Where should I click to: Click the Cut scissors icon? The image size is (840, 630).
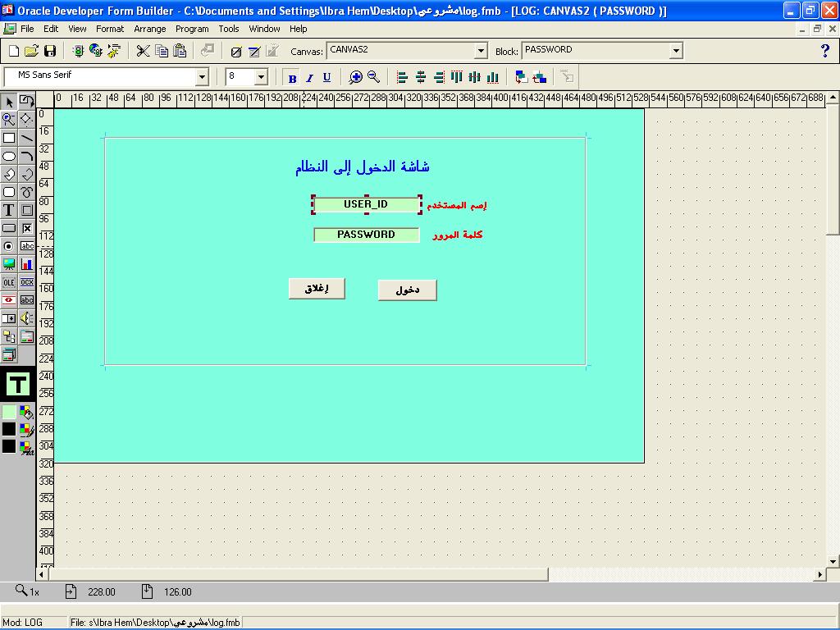tap(143, 51)
